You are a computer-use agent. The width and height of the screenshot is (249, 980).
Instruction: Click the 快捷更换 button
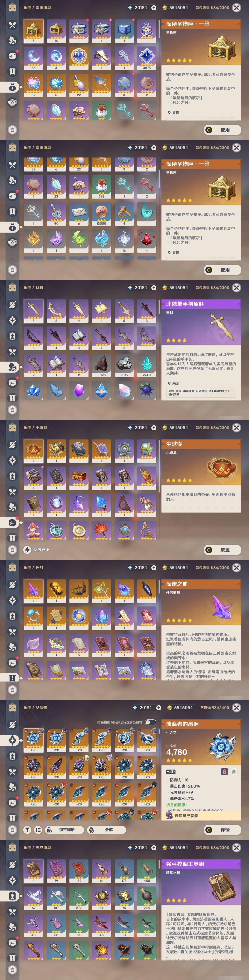(x=37, y=550)
